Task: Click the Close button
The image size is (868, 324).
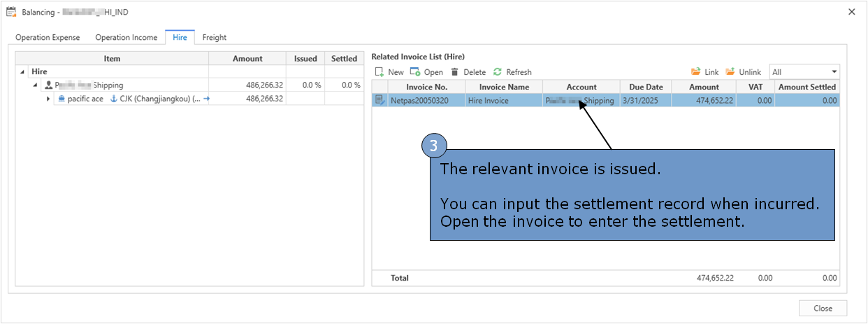Action: tap(823, 309)
